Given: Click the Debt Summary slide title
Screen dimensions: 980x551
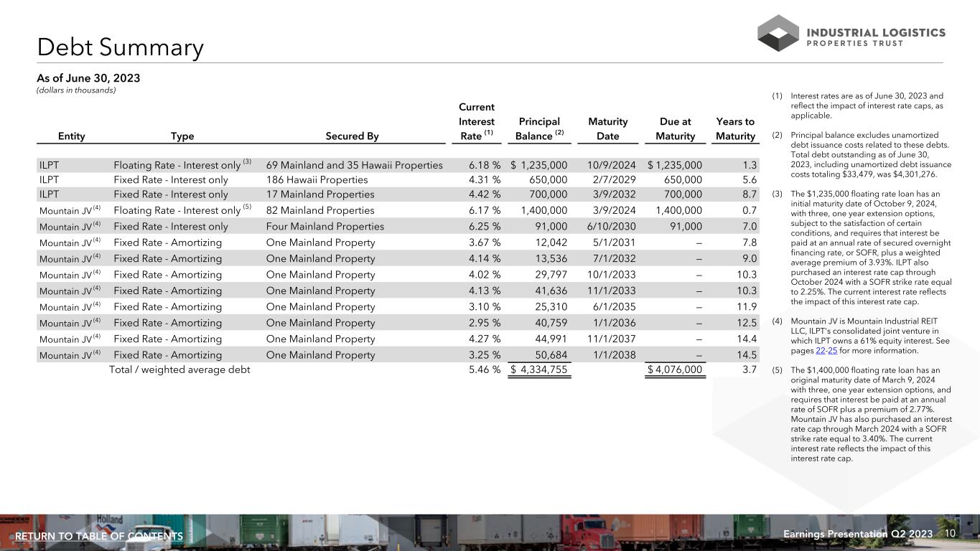Looking at the screenshot, I should tap(121, 48).
